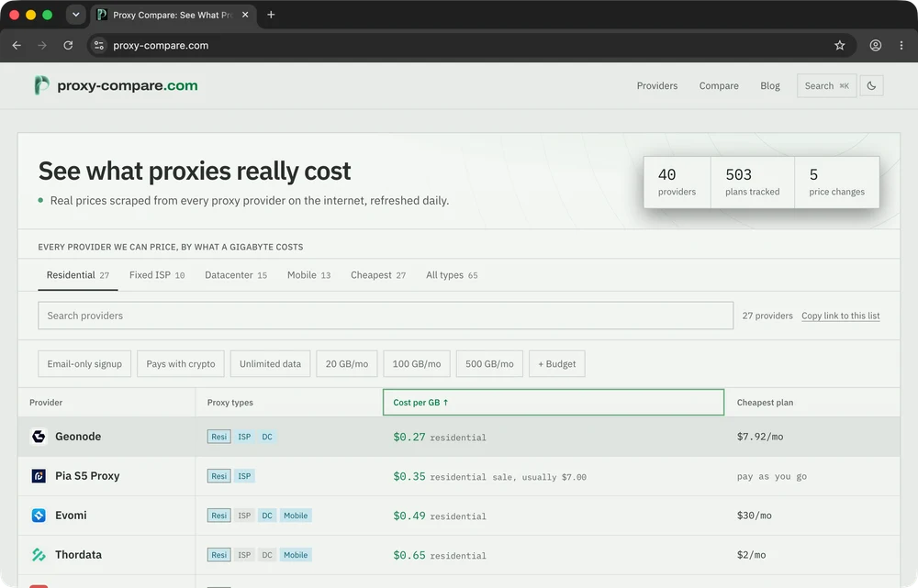Screen dimensions: 918x588
Task: Toggle the 500 GB/mo filter
Action: click(x=489, y=364)
